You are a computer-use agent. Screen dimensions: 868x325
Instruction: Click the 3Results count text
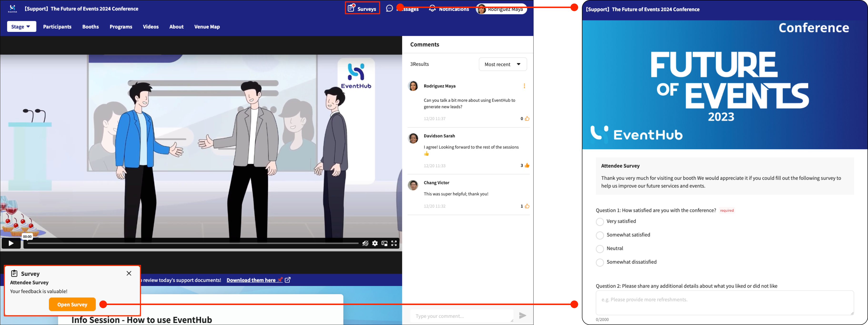tap(419, 64)
